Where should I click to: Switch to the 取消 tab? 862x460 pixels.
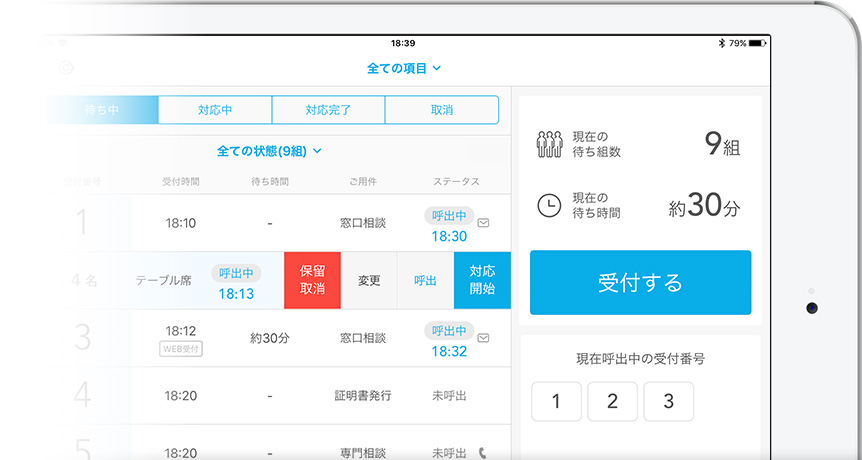pyautogui.click(x=442, y=110)
